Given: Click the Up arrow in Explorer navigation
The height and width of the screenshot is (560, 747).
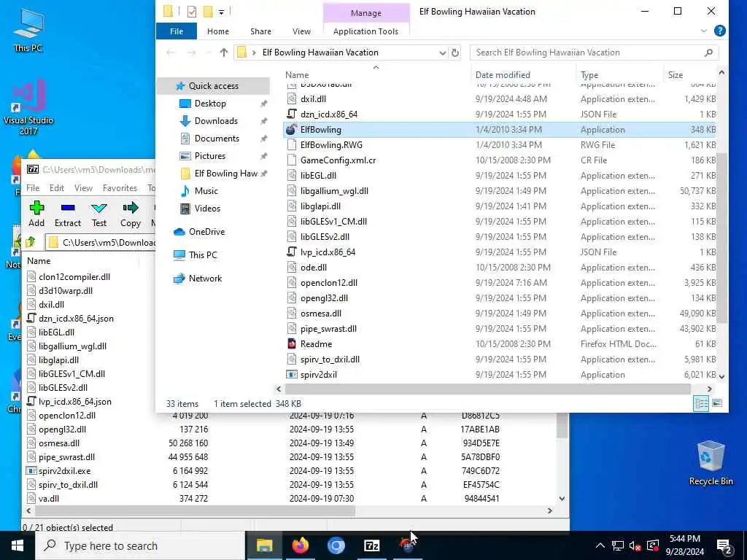Looking at the screenshot, I should [223, 52].
